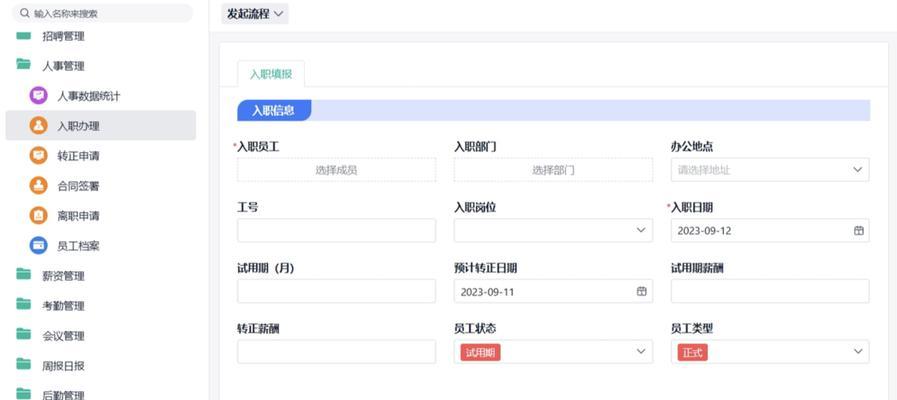Open the 周报日报 folder icon
Screen dimensions: 897x400
tap(23, 363)
